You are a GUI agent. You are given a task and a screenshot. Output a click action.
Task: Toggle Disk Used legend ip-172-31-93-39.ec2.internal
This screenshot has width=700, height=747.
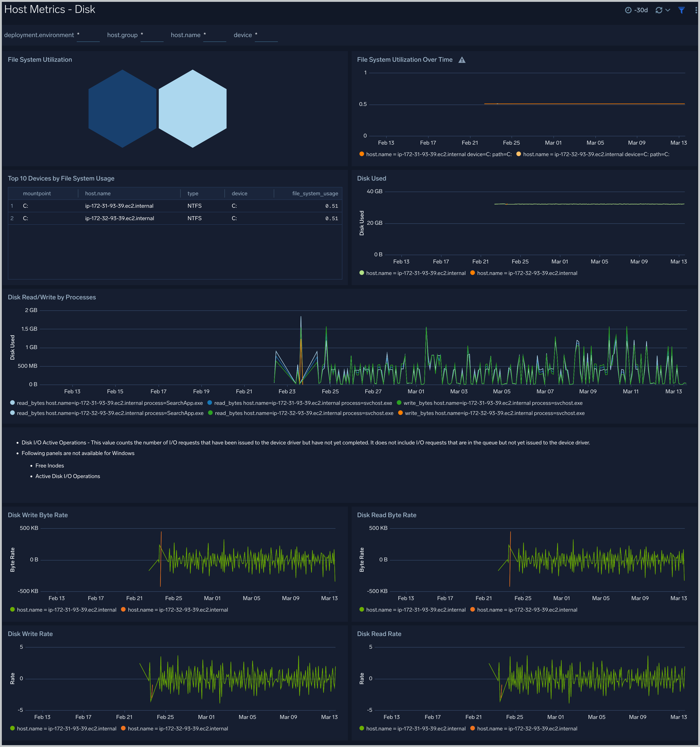(x=412, y=273)
